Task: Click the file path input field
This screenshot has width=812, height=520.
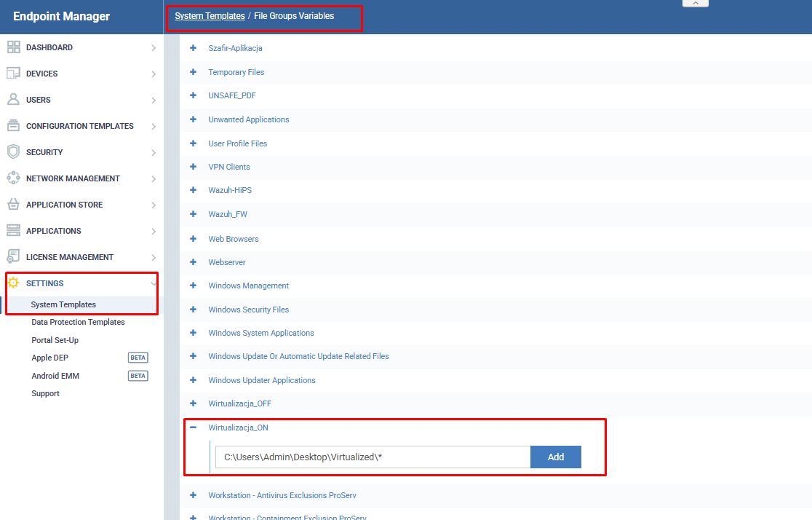Action: [x=373, y=457]
